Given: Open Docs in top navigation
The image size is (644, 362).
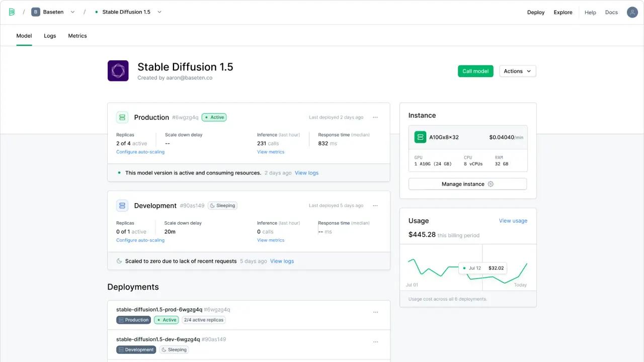Looking at the screenshot, I should coord(611,13).
